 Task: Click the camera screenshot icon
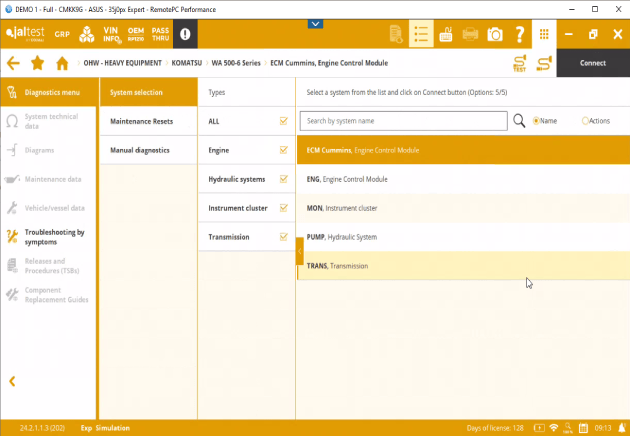click(x=495, y=35)
